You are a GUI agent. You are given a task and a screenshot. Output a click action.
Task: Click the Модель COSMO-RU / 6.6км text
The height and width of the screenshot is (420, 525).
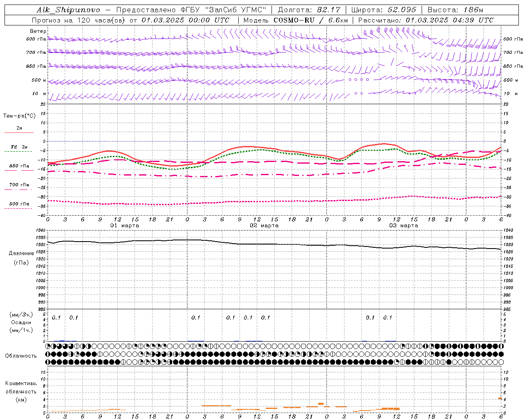(295, 20)
